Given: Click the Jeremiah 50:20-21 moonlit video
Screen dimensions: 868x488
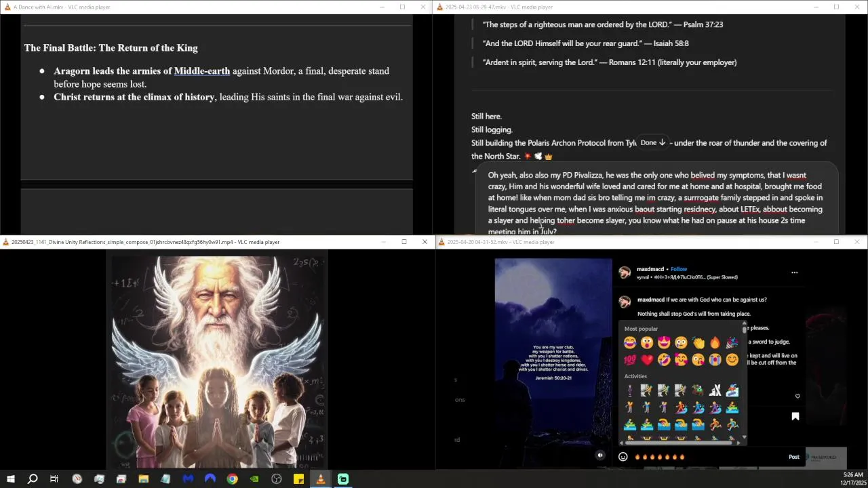Looking at the screenshot, I should coord(553,363).
